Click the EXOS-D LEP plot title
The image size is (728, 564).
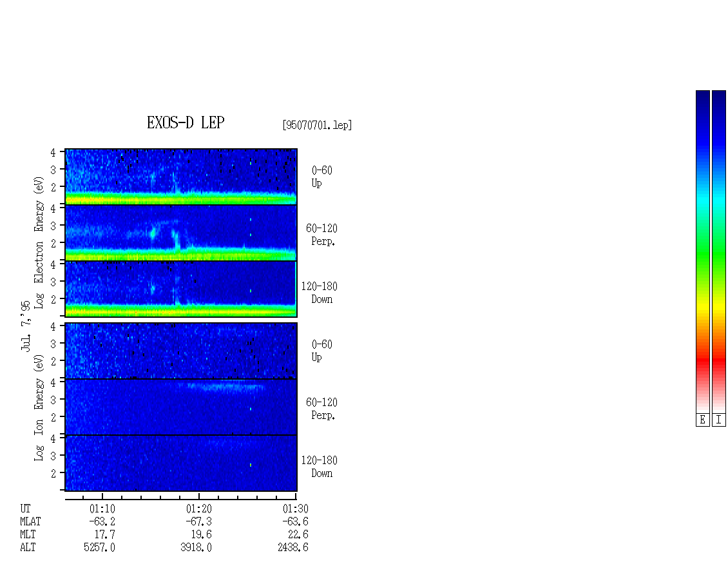[x=186, y=122]
